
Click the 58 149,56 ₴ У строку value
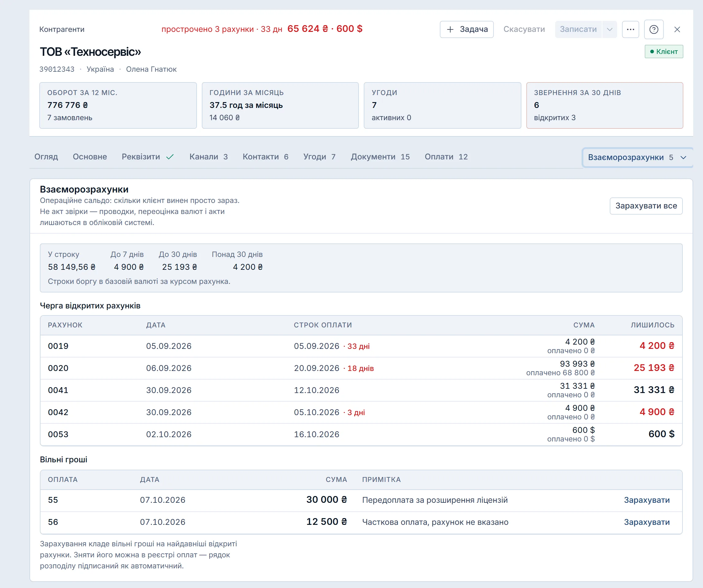click(x=72, y=267)
